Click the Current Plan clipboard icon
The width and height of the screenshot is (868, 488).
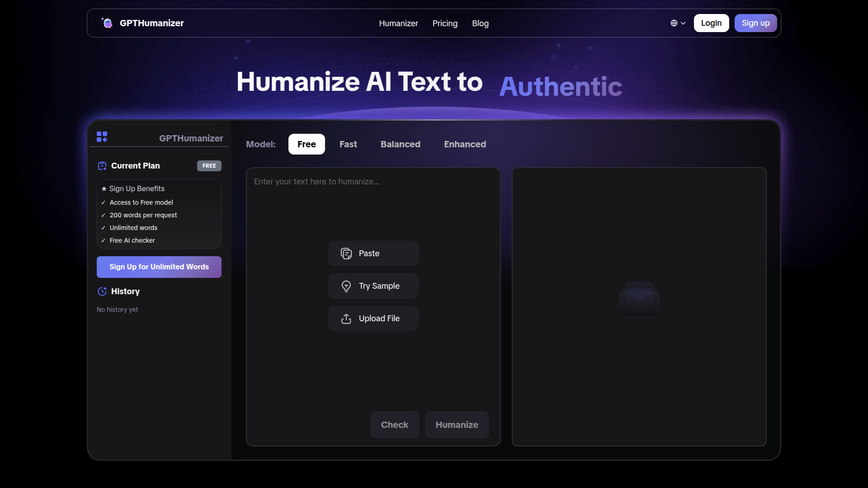pos(102,166)
